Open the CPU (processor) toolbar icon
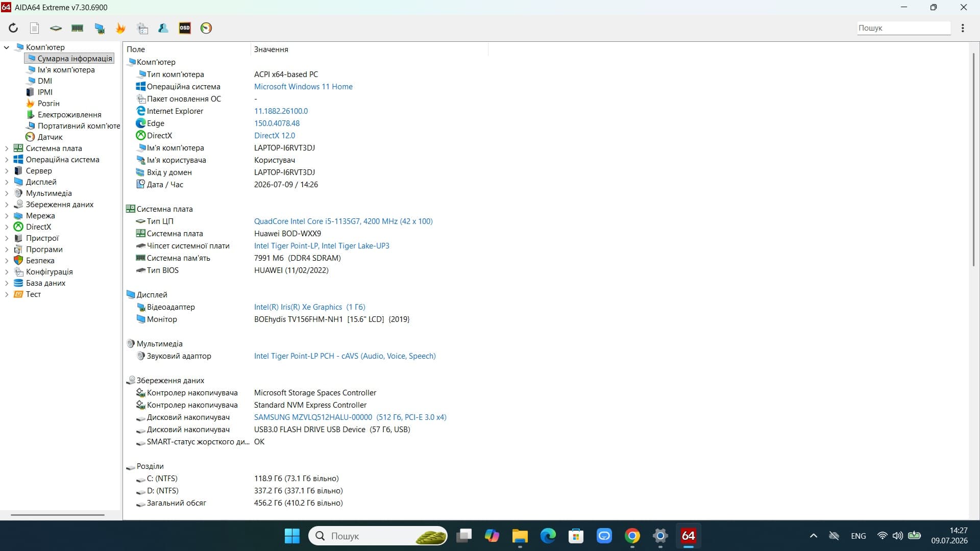The image size is (980, 551). pos(56,28)
